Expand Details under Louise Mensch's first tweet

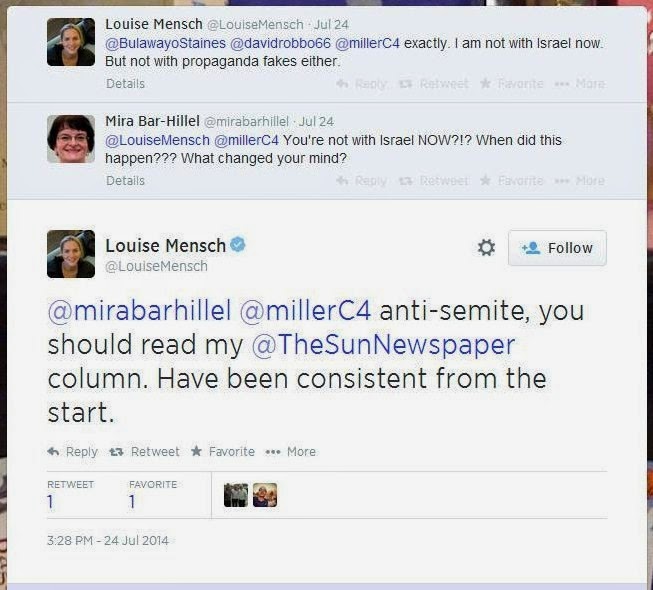pos(126,84)
